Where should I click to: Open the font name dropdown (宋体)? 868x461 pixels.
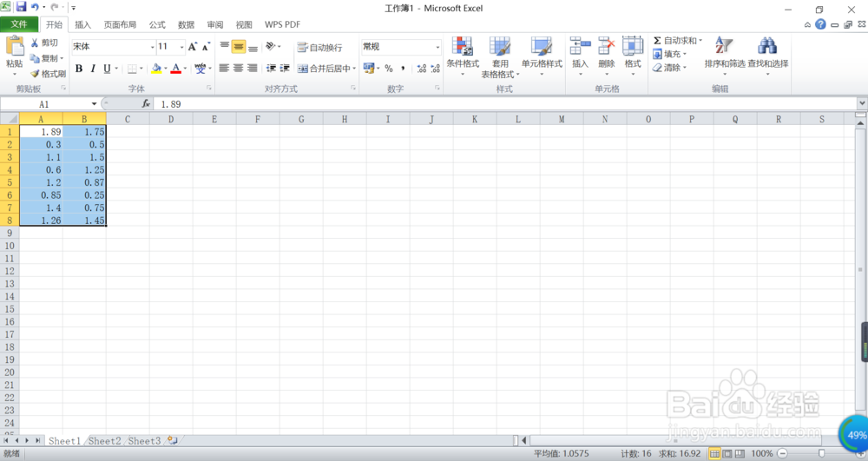point(152,47)
